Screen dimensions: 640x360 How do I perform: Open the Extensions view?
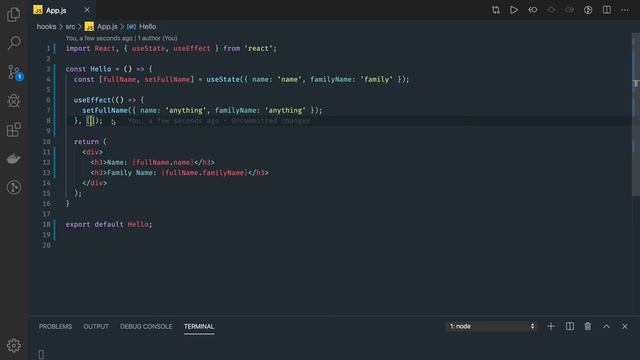click(x=13, y=130)
